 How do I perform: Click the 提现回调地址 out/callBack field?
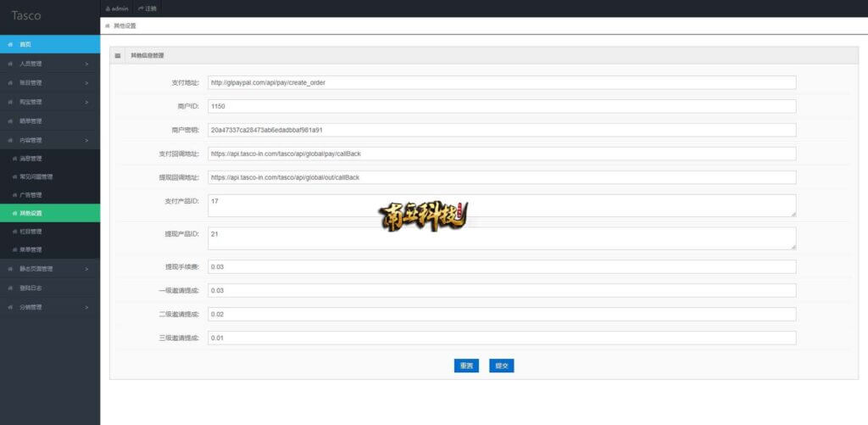coord(502,177)
